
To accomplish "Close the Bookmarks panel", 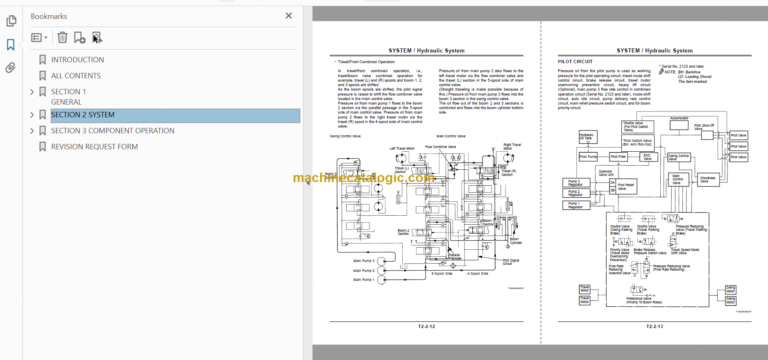I will pyautogui.click(x=288, y=16).
